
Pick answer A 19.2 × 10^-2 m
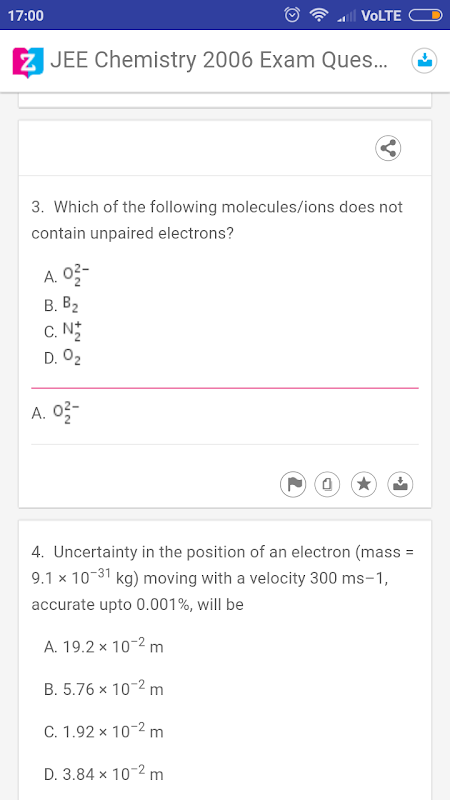104,646
